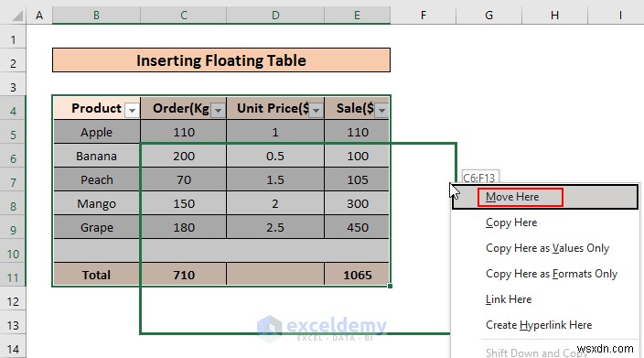Viewport: 644px width, 358px height.
Task: Open the Order(Kg) column filter dropdown
Action: click(x=219, y=111)
